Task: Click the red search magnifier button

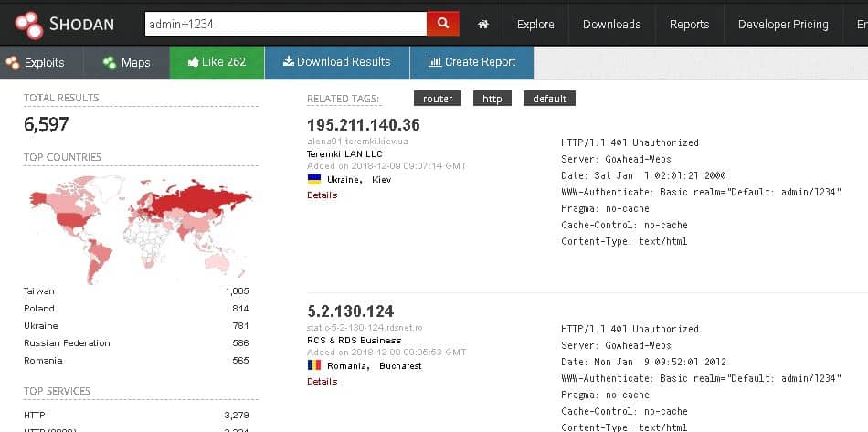Action: point(443,24)
